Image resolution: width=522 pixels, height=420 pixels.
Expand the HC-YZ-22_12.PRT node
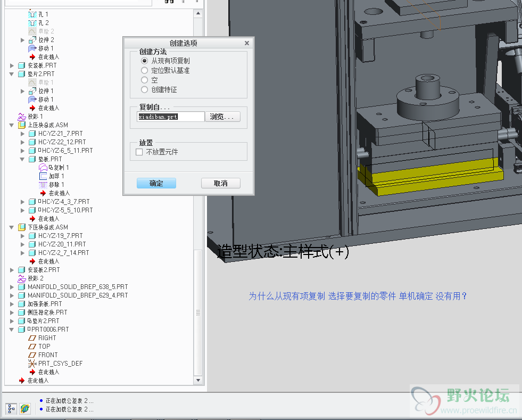(22, 142)
